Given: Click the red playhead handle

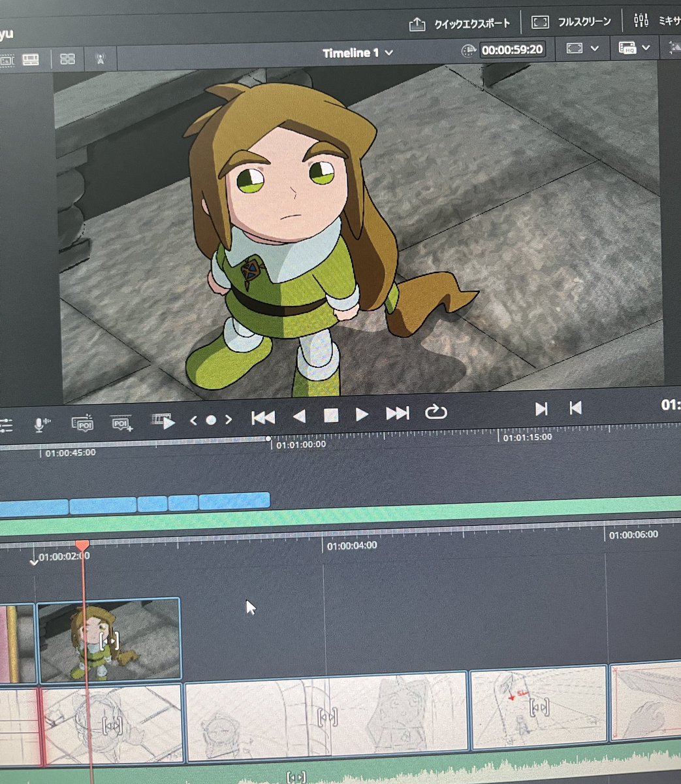Looking at the screenshot, I should [82, 545].
